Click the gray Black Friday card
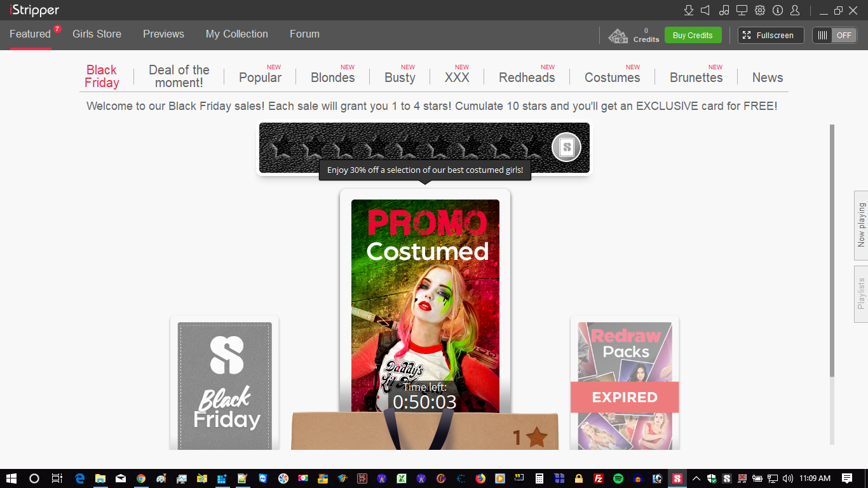 pyautogui.click(x=224, y=384)
